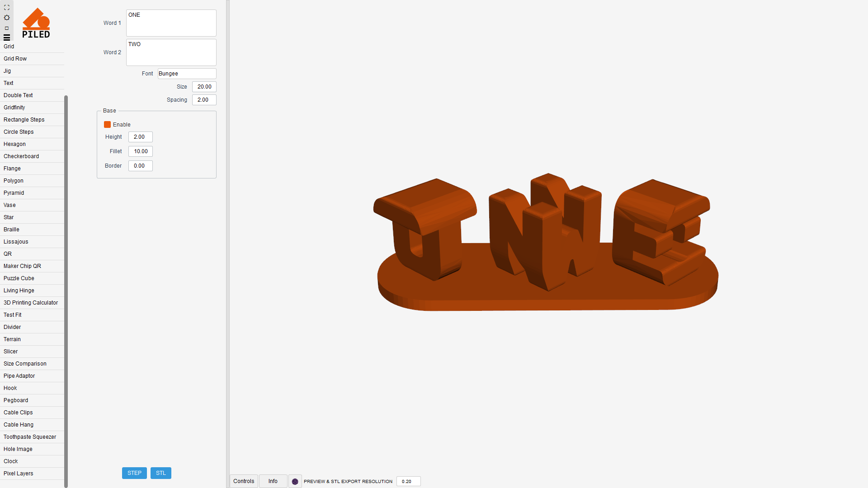The image size is (868, 488).
Task: Open the Gridfinity generator
Action: pos(32,108)
